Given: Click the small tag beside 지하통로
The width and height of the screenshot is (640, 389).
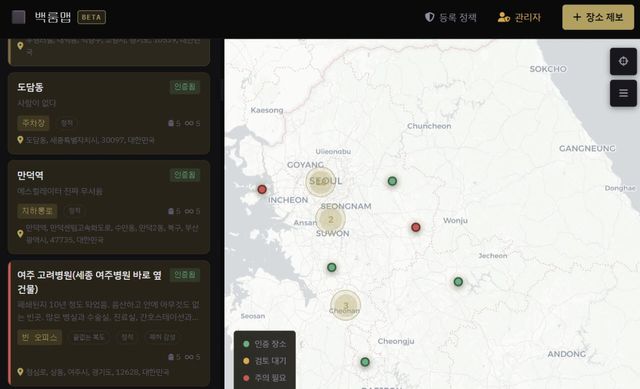Looking at the screenshot, I should [75, 211].
